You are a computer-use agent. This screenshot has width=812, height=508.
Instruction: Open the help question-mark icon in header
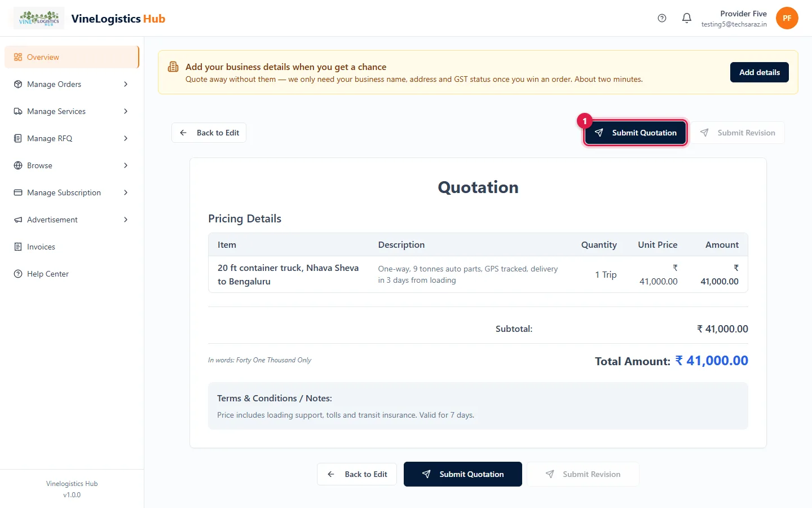662,18
